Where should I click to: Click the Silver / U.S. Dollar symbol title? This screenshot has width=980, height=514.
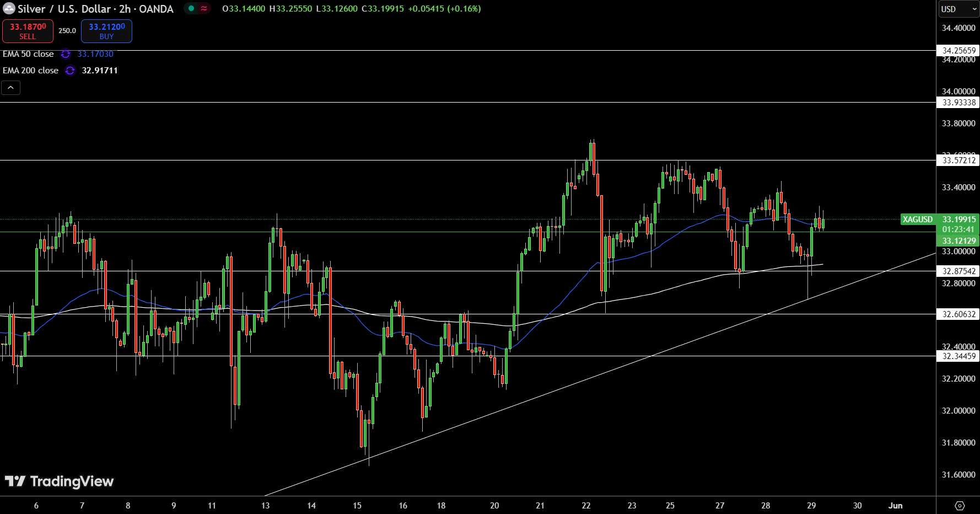(x=95, y=9)
